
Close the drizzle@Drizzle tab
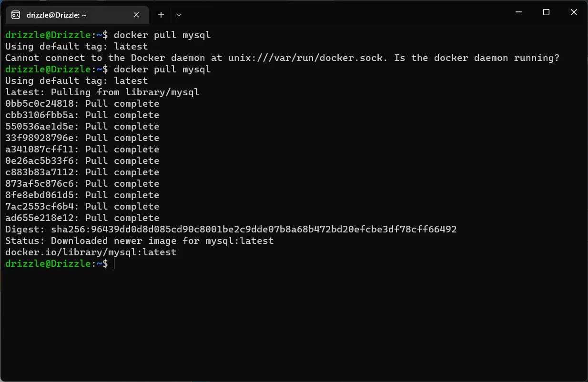(136, 15)
